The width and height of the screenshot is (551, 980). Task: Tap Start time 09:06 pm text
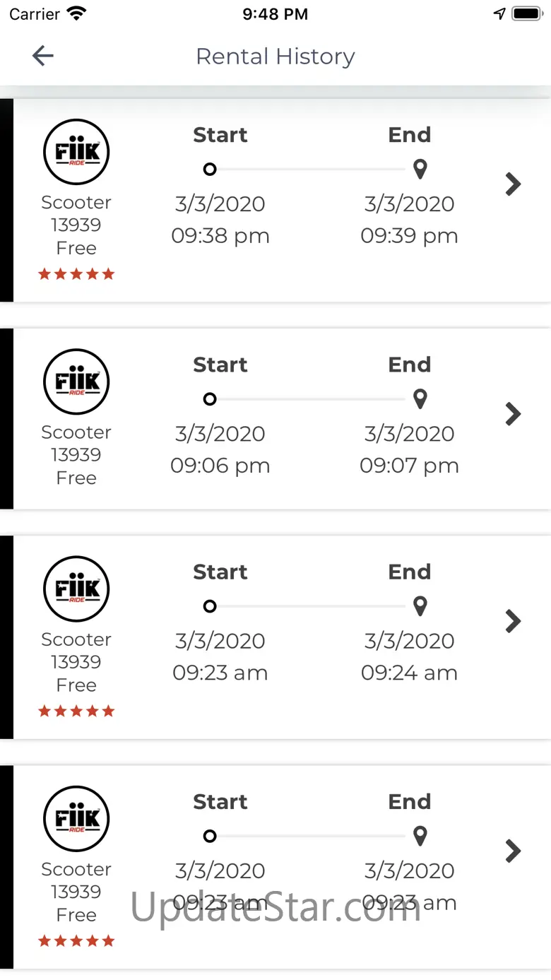point(220,466)
